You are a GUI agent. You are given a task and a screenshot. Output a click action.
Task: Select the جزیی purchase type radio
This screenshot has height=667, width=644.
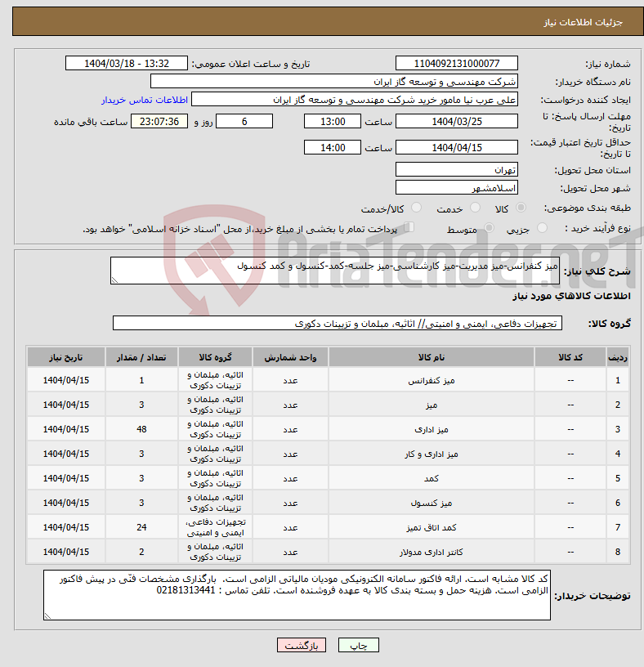coord(542,228)
